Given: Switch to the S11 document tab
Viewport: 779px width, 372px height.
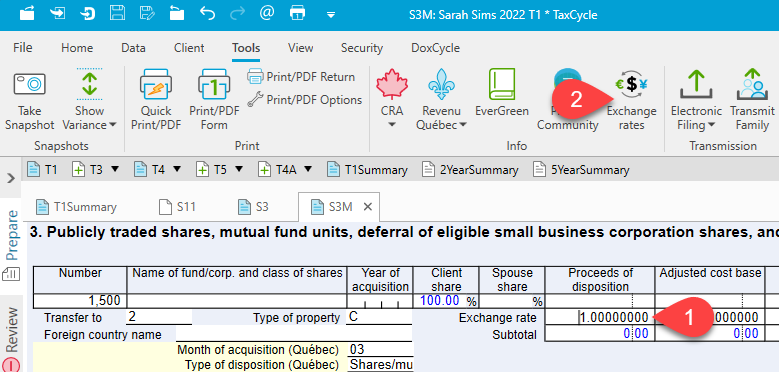Looking at the screenshot, I should (x=177, y=207).
